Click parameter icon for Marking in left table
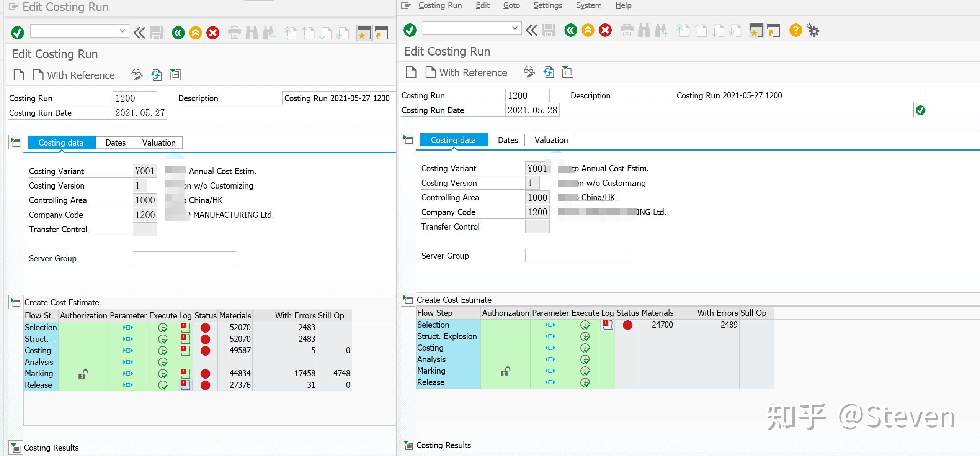 [x=128, y=374]
